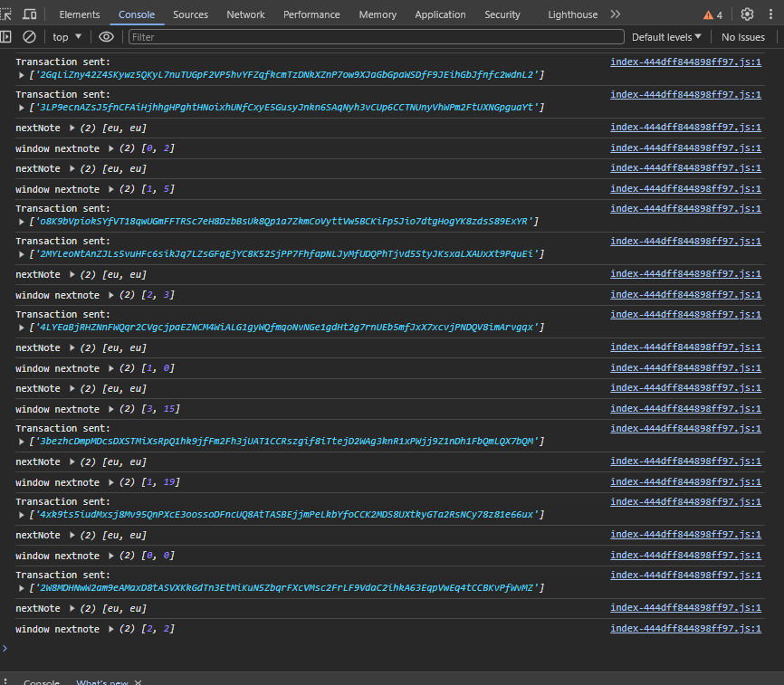Show more tabs with double chevron
Image resolution: width=784 pixels, height=685 pixels.
616,14
